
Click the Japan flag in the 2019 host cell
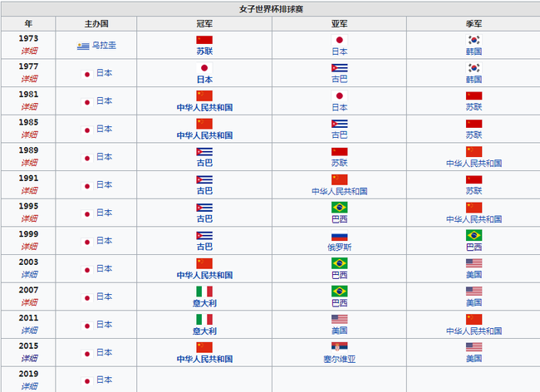coord(87,381)
